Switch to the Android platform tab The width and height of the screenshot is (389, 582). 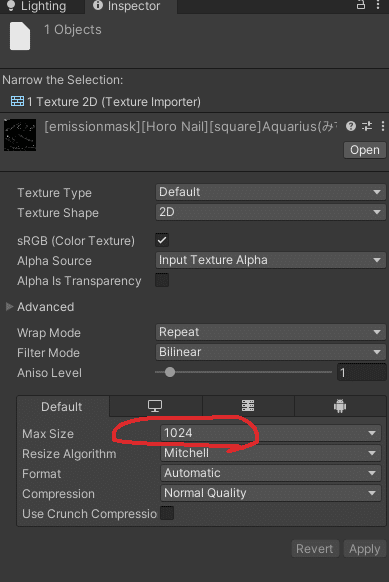340,406
